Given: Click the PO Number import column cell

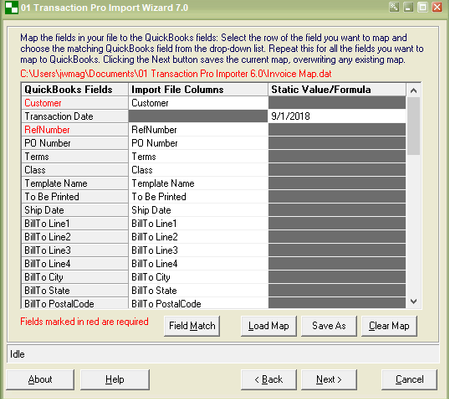Looking at the screenshot, I should (198, 143).
